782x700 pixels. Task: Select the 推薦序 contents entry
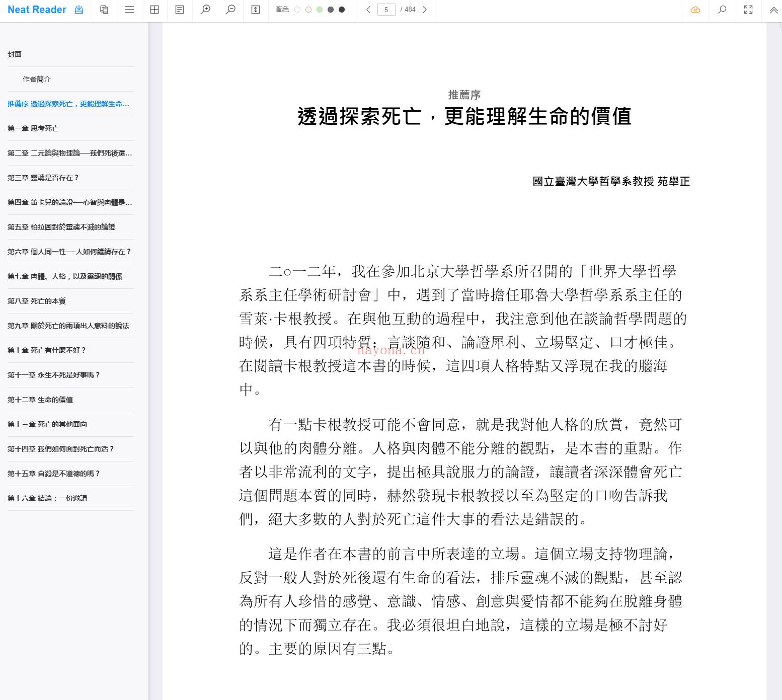pyautogui.click(x=71, y=104)
